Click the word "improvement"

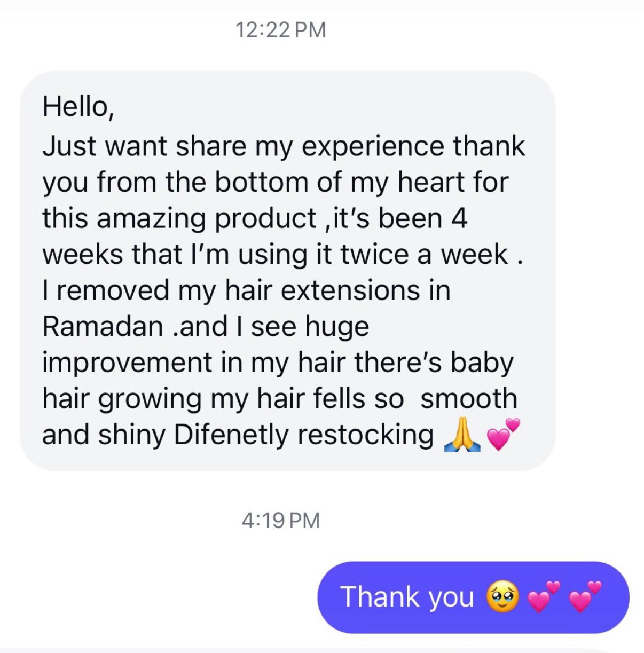point(127,363)
